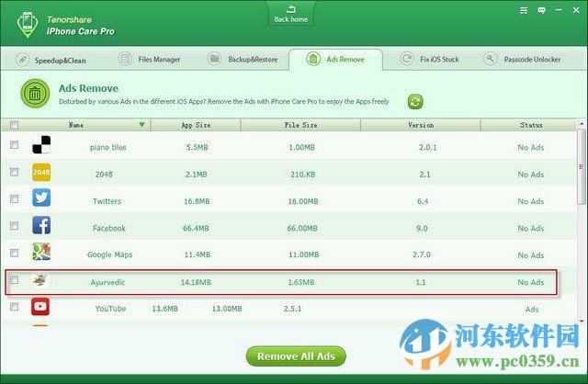
Task: Click the piano tiles app icon
Action: click(41, 145)
